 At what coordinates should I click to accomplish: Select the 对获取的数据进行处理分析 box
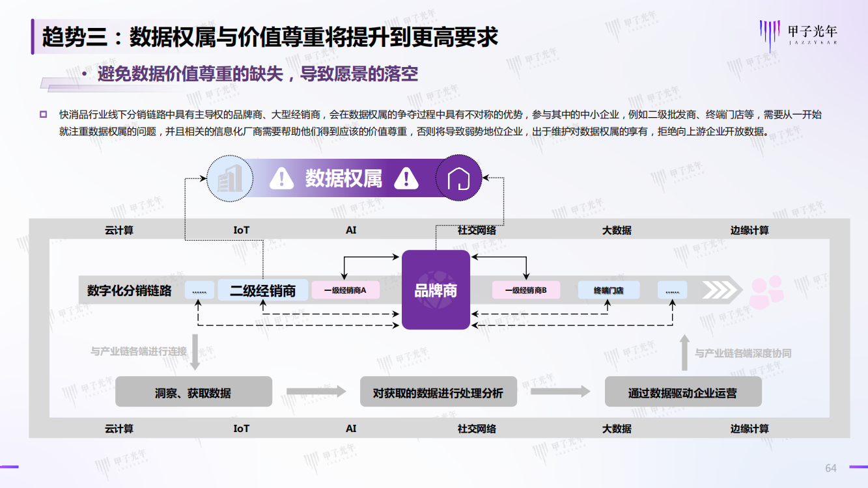pyautogui.click(x=438, y=392)
